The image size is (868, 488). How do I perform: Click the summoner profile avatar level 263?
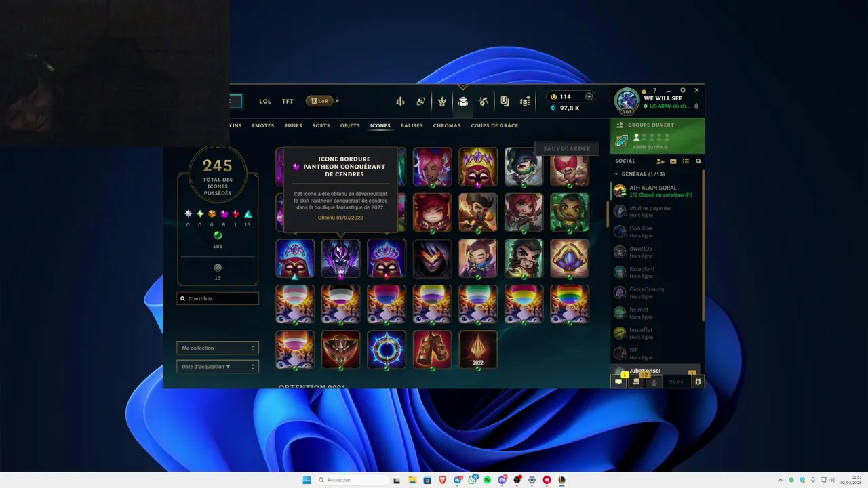(627, 101)
